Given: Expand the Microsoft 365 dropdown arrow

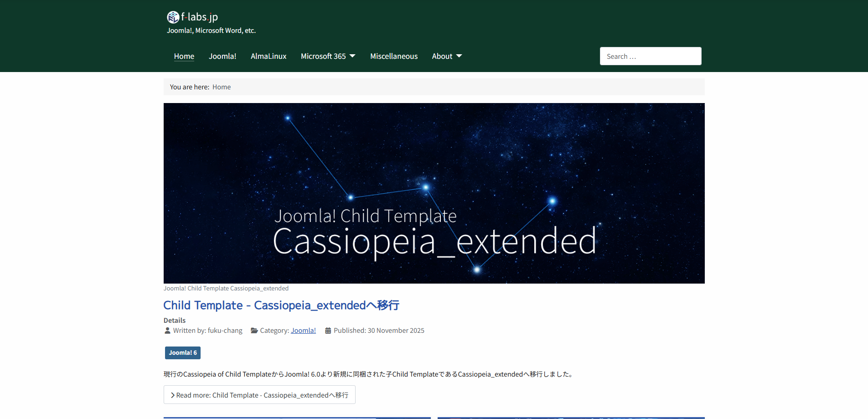Looking at the screenshot, I should (352, 56).
